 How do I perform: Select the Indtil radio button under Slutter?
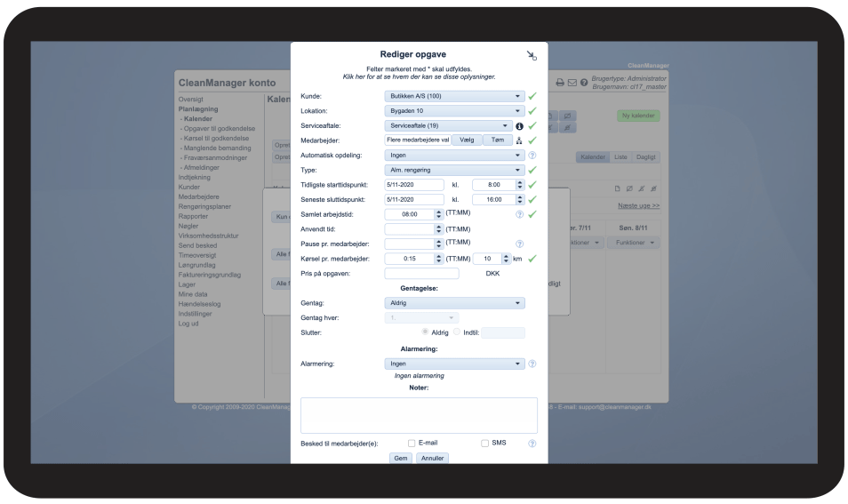pyautogui.click(x=457, y=332)
